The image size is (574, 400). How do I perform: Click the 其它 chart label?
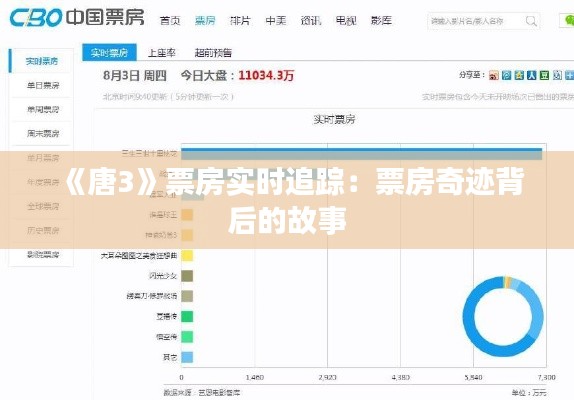coord(170,357)
